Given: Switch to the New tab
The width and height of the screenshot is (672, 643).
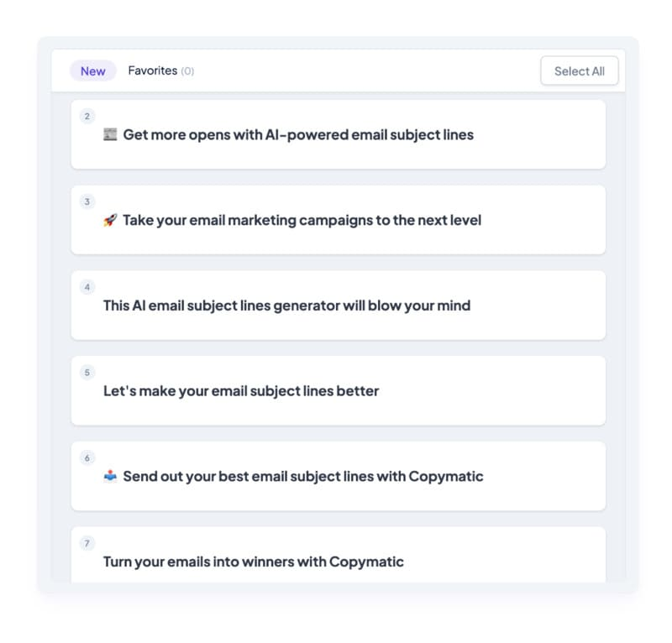Looking at the screenshot, I should pos(92,71).
